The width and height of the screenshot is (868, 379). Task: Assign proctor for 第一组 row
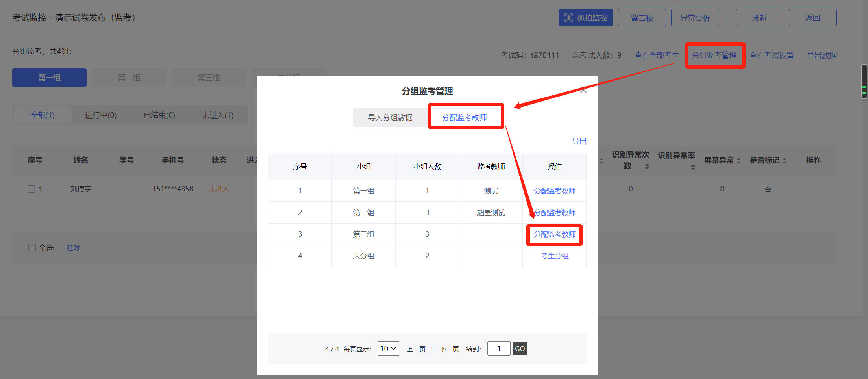(555, 191)
